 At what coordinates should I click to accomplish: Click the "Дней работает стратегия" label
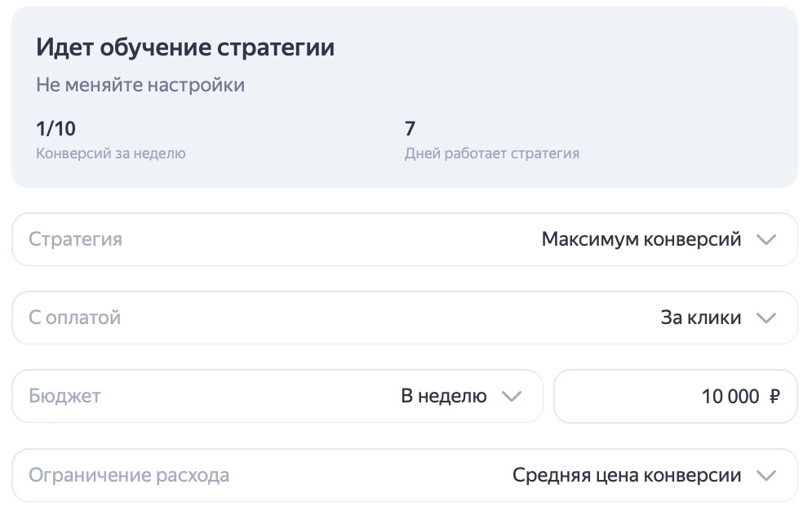492,153
